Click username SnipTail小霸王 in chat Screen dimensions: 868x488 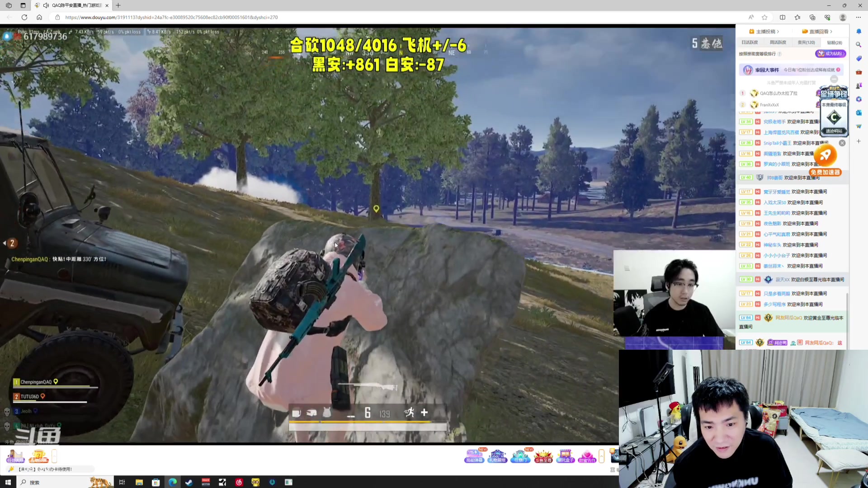pos(777,143)
